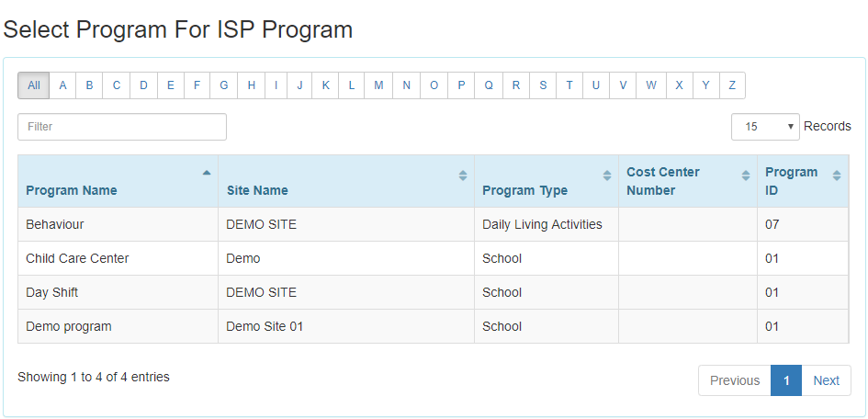Click into the Filter text field
Viewport: 868px width, 419px height.
[122, 127]
